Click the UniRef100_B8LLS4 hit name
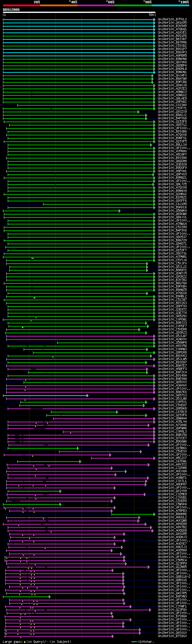 coord(172,145)
